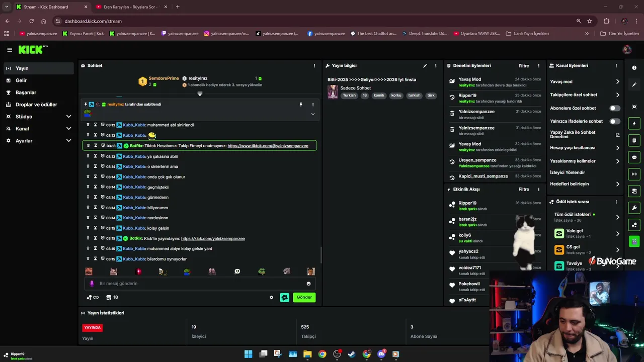
Task: Go to Gelir in left sidebar
Action: [38, 80]
